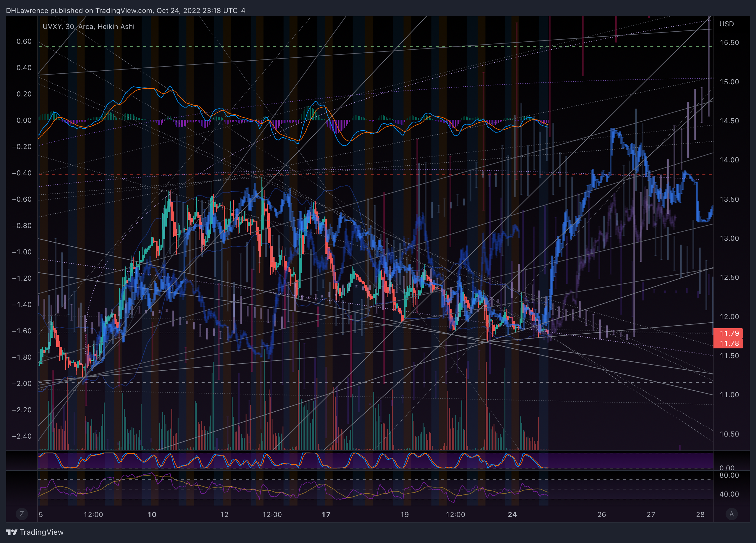Click the bold date label 10 on the time axis
Viewport: 756px width, 543px height.
(152, 514)
